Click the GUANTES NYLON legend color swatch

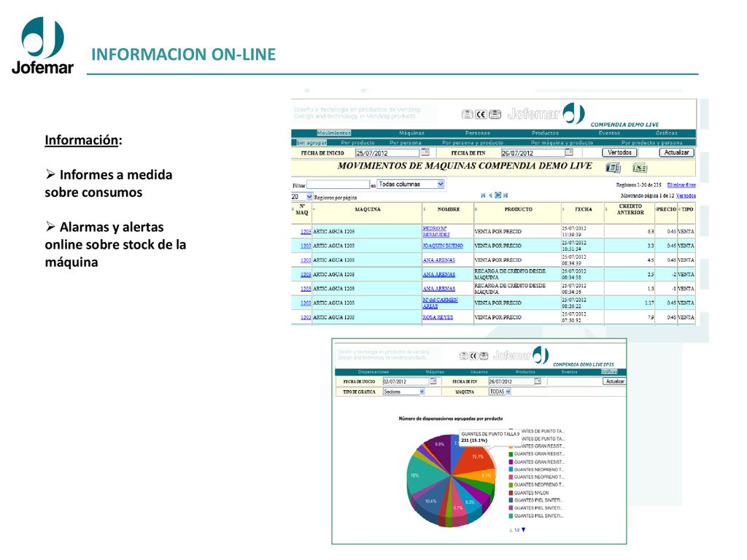pos(511,493)
